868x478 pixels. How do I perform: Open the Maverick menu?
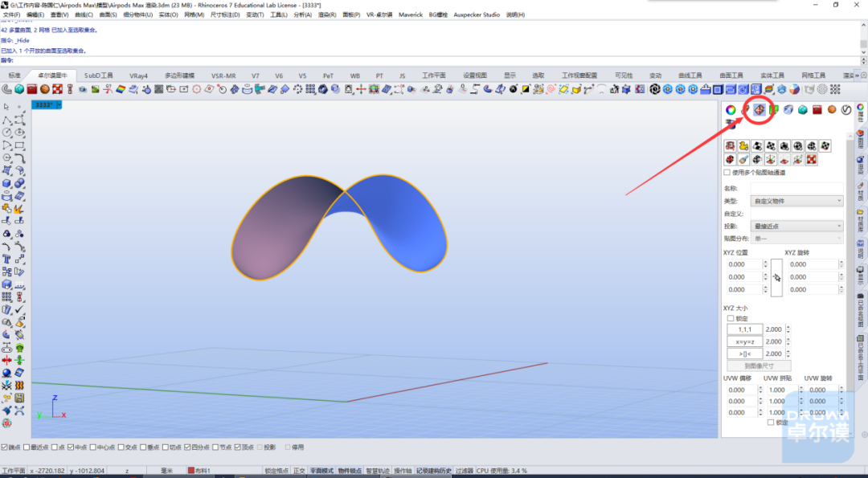point(410,14)
